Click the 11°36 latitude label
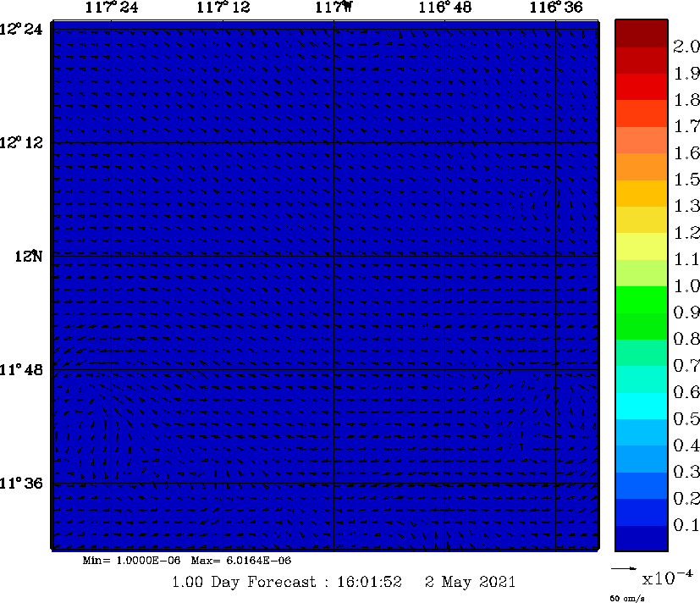The height and width of the screenshot is (603, 700). (x=21, y=484)
